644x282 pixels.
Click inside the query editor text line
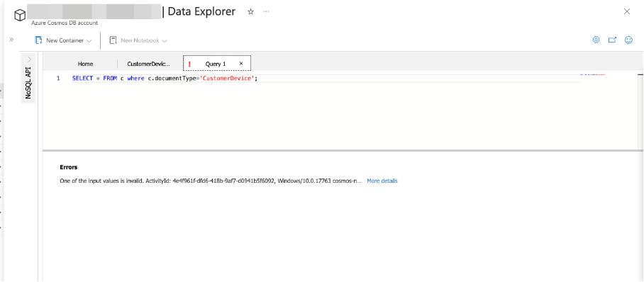click(326, 79)
